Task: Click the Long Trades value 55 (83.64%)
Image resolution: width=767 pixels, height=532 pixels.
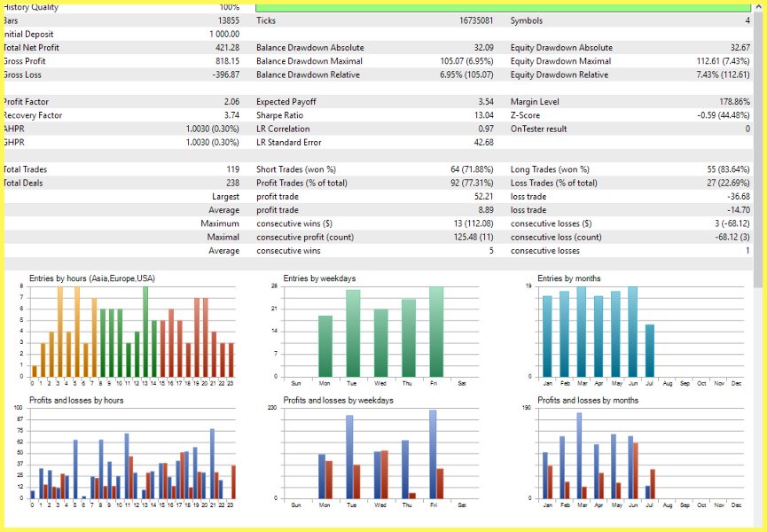Action: pyautogui.click(x=728, y=169)
